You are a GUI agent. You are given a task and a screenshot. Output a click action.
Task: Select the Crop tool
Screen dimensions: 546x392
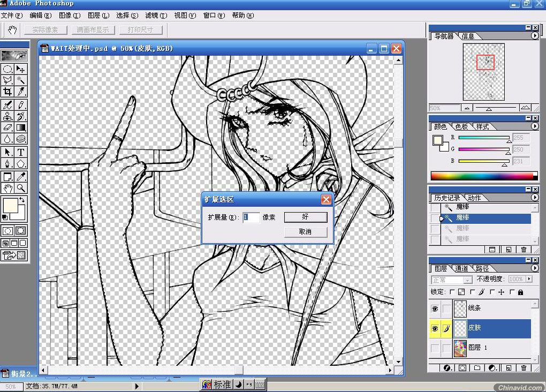point(7,91)
